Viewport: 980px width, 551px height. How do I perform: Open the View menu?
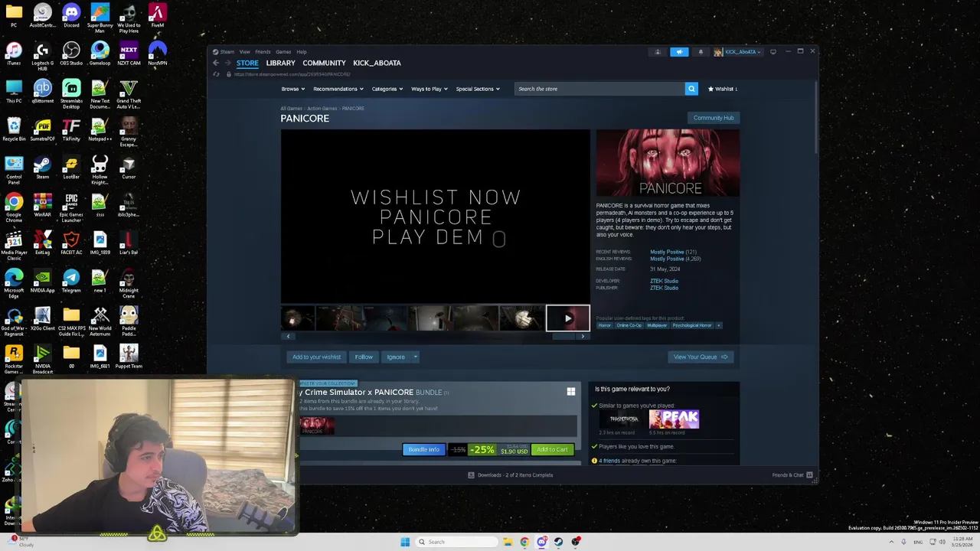tap(244, 52)
